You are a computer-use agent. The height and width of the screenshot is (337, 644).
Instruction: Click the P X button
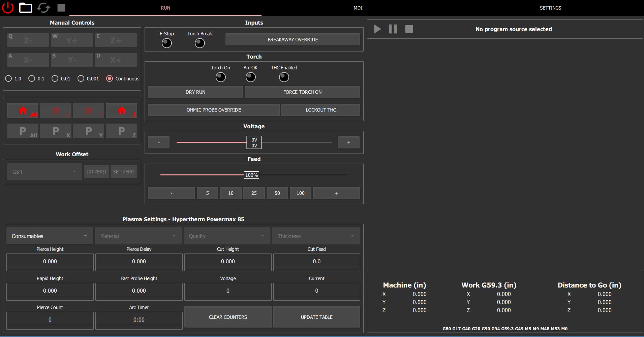[56, 131]
